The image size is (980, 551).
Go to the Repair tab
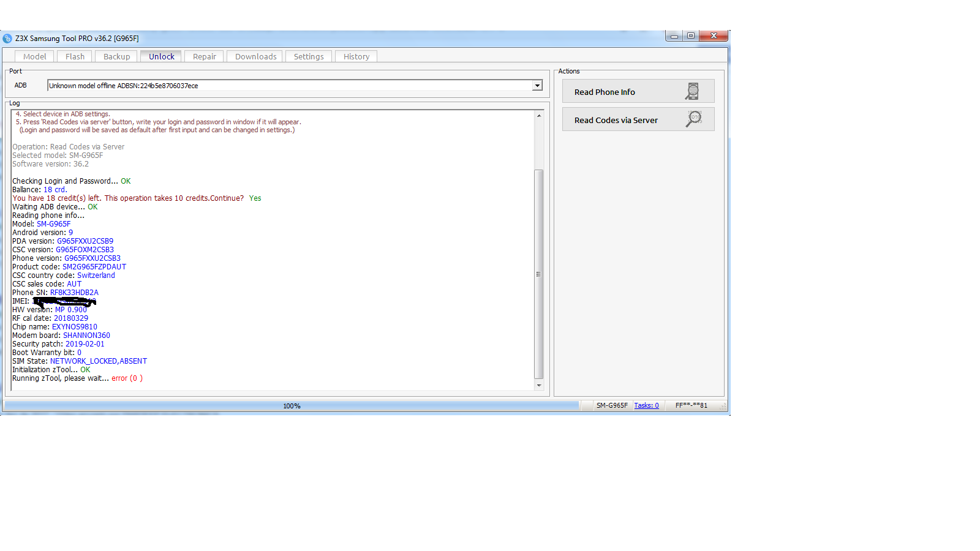(x=204, y=56)
